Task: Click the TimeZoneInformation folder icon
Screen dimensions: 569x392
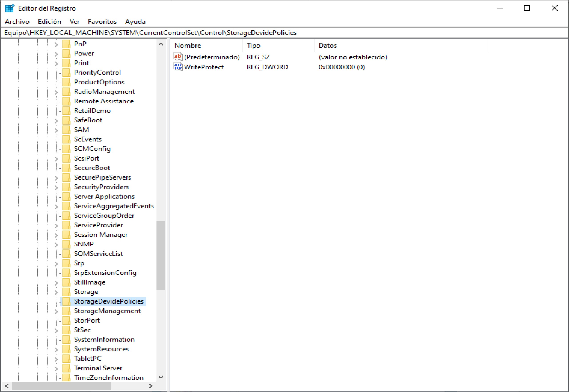Action: tap(66, 378)
